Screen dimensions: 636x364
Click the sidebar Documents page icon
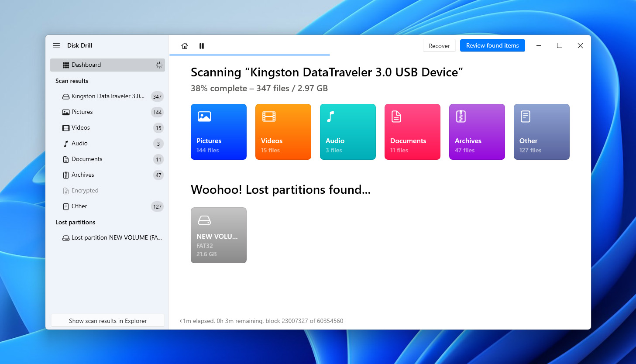pos(66,159)
